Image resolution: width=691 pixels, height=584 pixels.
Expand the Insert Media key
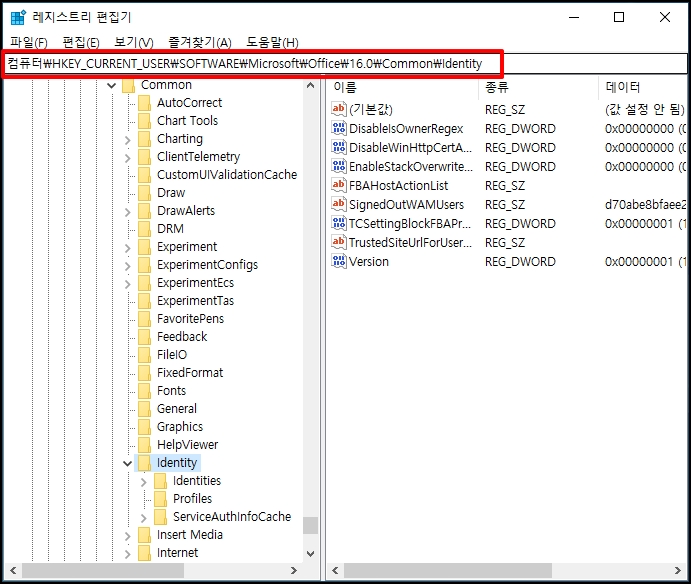pyautogui.click(x=127, y=536)
